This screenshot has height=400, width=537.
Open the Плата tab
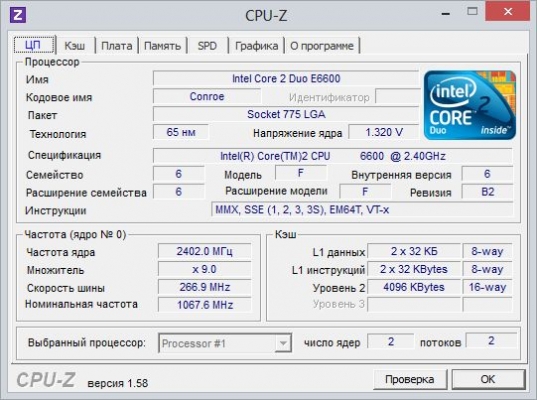click(116, 46)
